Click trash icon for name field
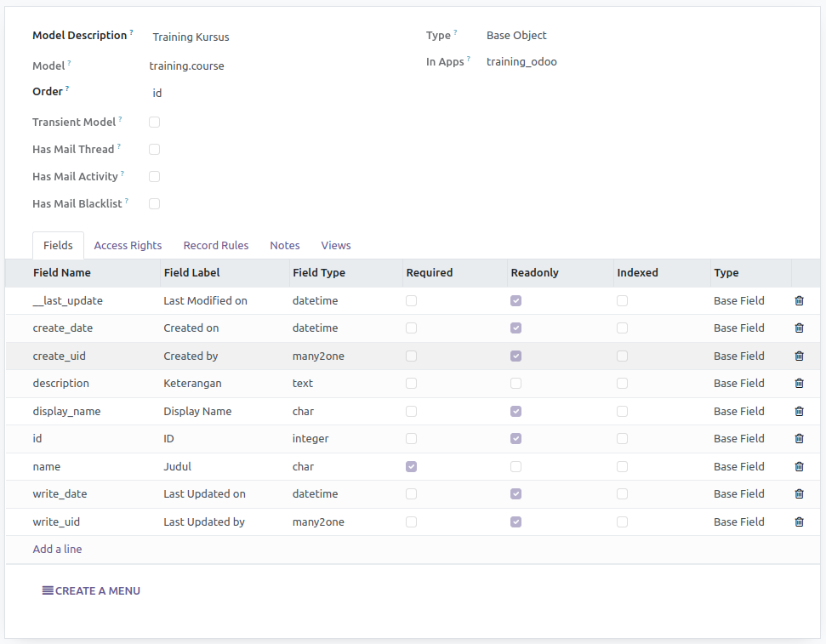 [799, 466]
